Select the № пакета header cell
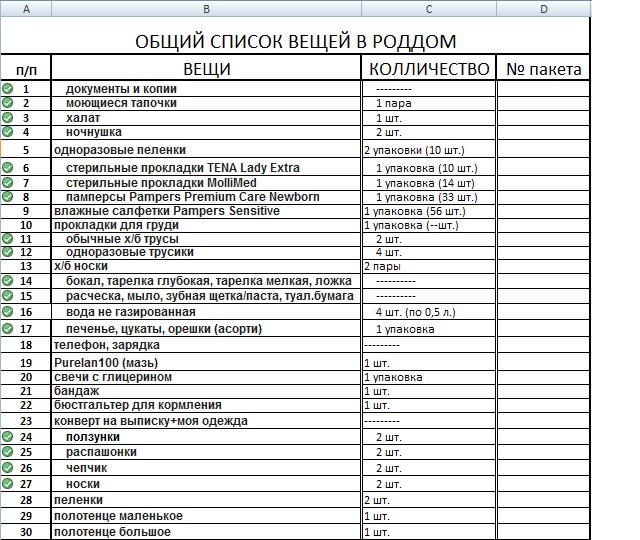640x540 pixels. pyautogui.click(x=544, y=68)
